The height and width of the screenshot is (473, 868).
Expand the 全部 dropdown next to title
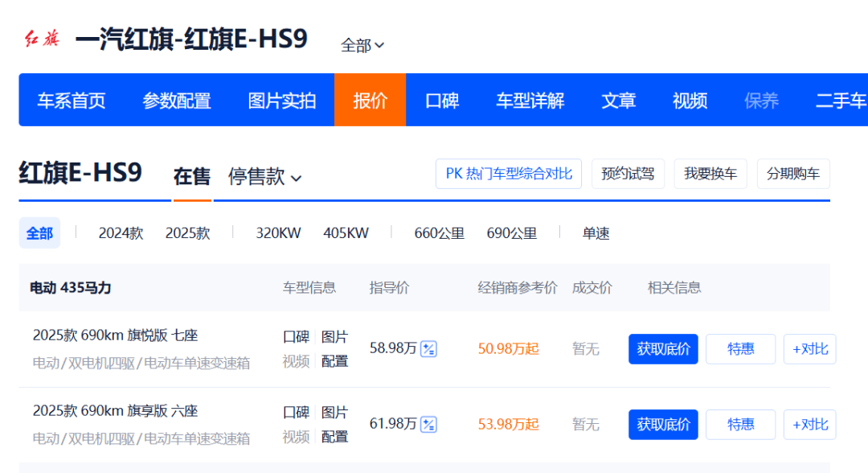(362, 45)
